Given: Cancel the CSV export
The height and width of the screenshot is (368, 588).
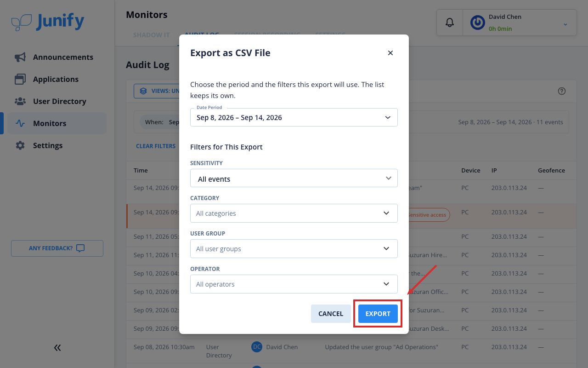Looking at the screenshot, I should (331, 314).
